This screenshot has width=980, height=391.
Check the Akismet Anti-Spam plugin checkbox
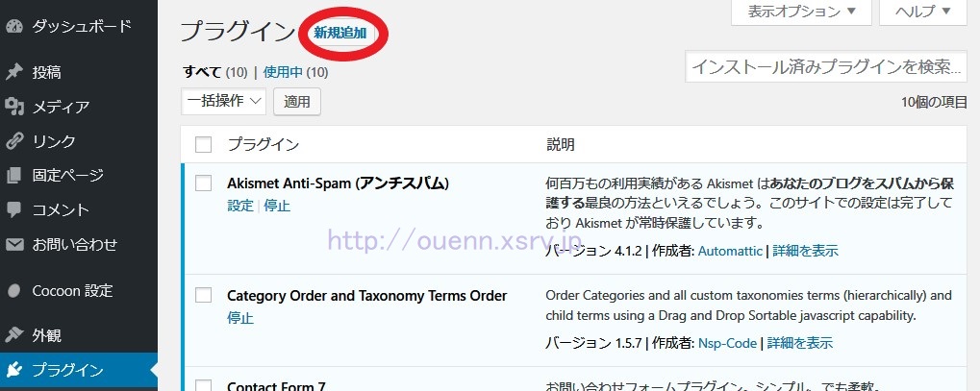coord(203,183)
